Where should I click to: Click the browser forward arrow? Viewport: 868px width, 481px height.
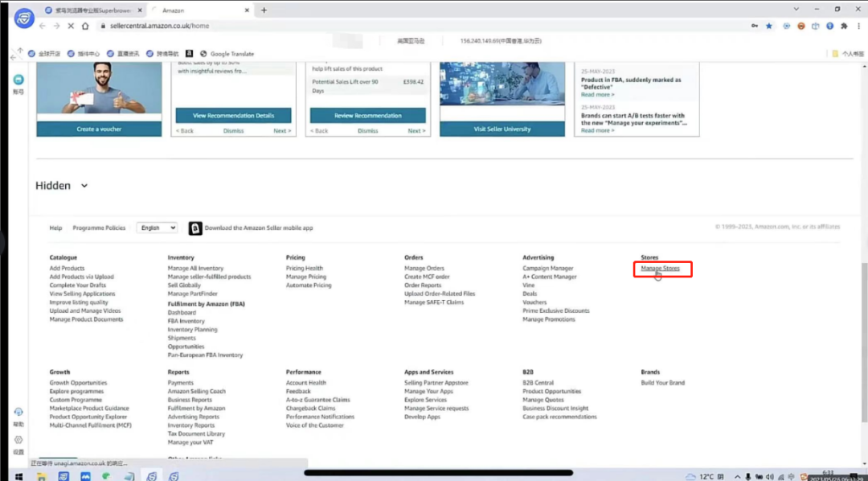[x=56, y=26]
